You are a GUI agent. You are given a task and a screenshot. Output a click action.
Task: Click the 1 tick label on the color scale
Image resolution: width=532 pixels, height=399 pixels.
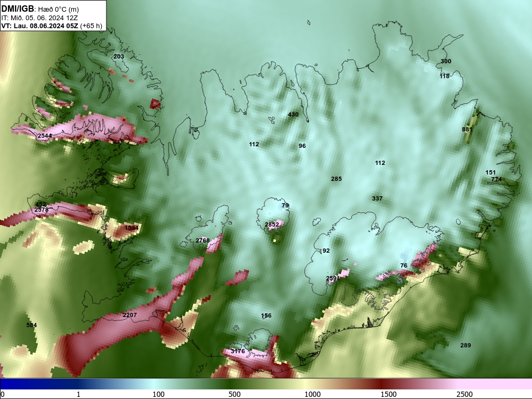pos(78,394)
